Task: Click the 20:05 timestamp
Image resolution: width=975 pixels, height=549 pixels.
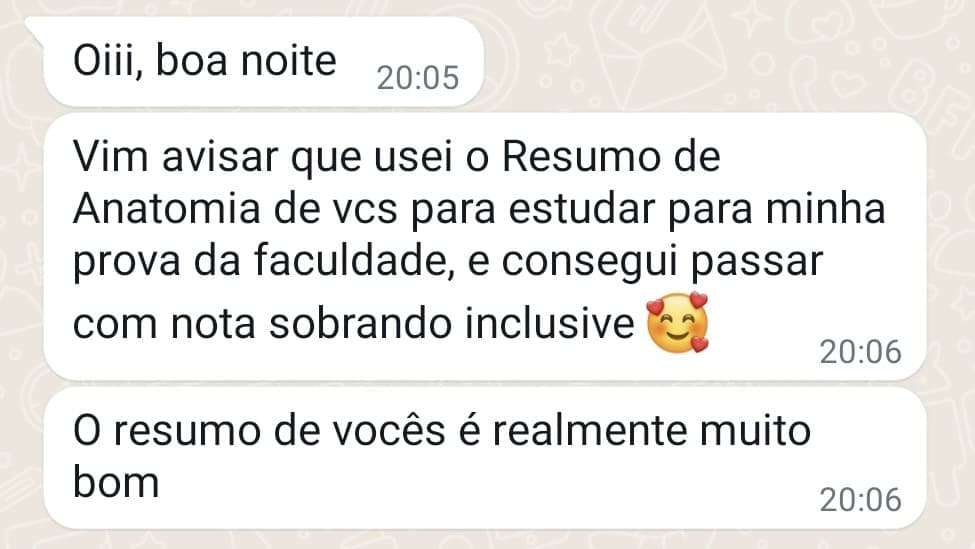Action: 418,78
